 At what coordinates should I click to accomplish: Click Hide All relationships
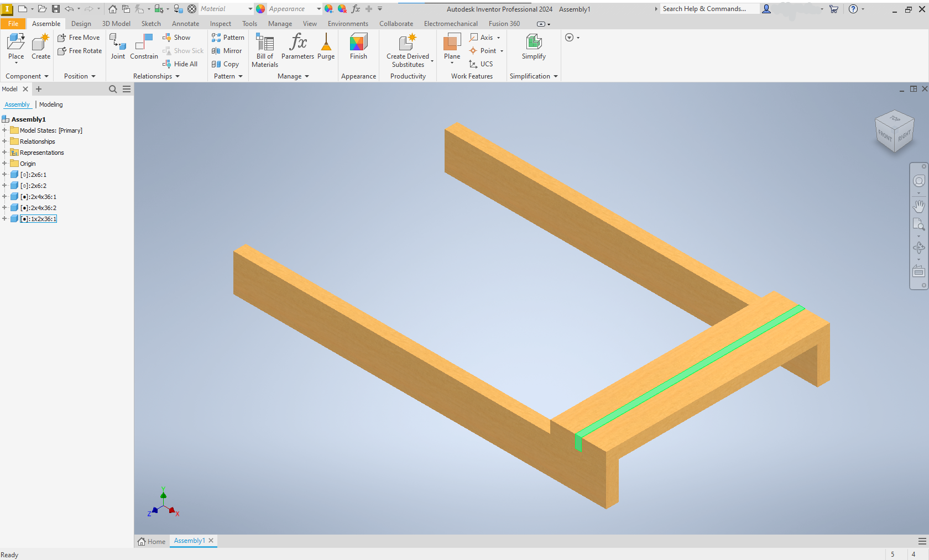pos(180,64)
